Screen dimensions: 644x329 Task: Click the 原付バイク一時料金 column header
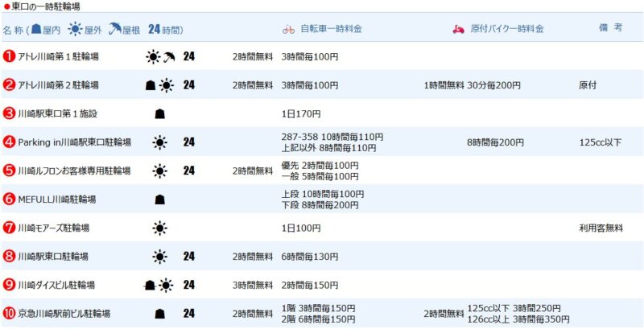507,29
